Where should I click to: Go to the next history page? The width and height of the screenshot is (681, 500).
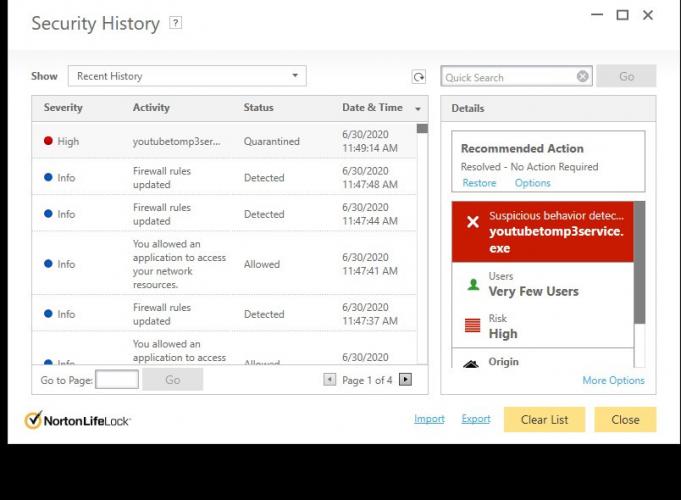[405, 380]
